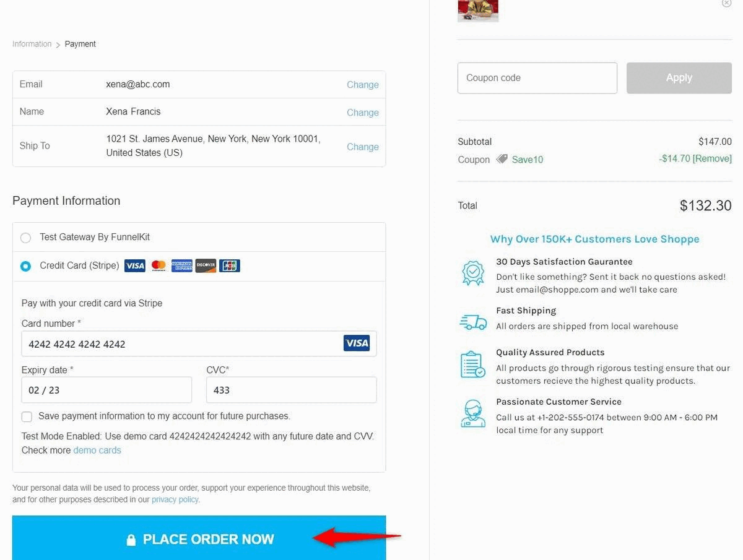Image resolution: width=743 pixels, height=560 pixels.
Task: Click the Passionate Customer Service title
Action: point(558,402)
